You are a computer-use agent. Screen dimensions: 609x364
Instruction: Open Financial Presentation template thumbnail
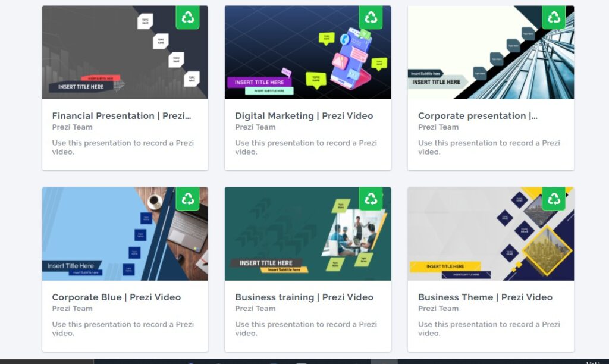[125, 52]
